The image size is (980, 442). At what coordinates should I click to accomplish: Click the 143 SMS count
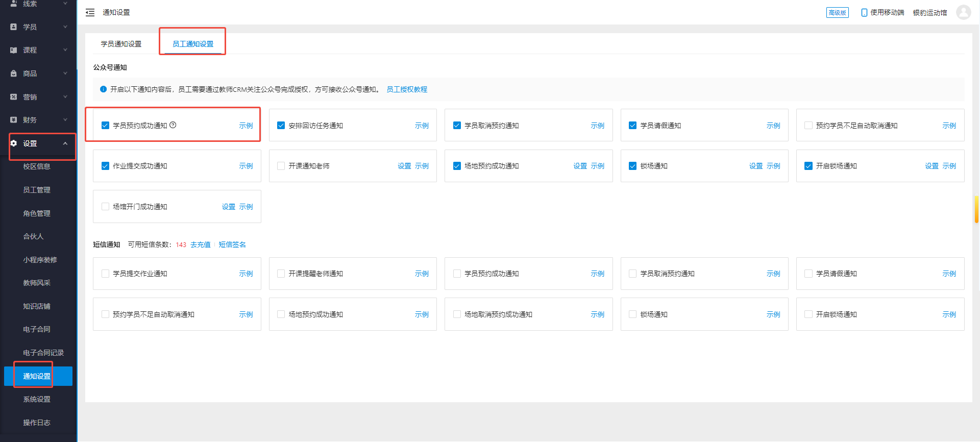[x=181, y=245]
